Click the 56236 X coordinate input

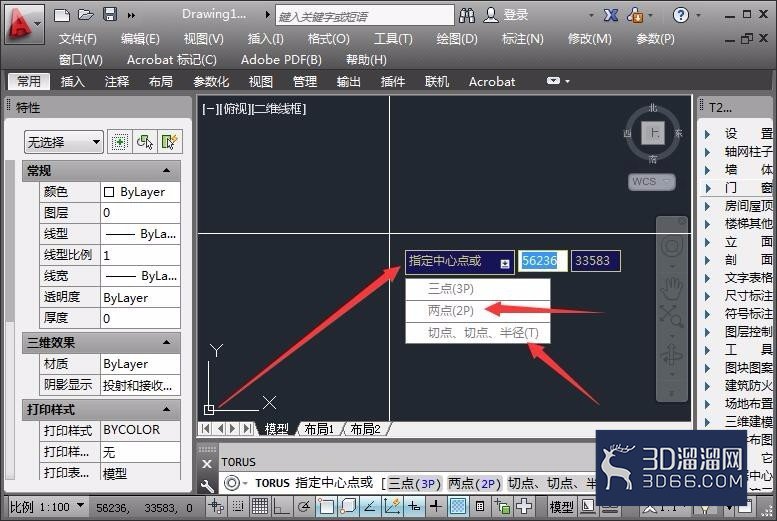pyautogui.click(x=542, y=261)
